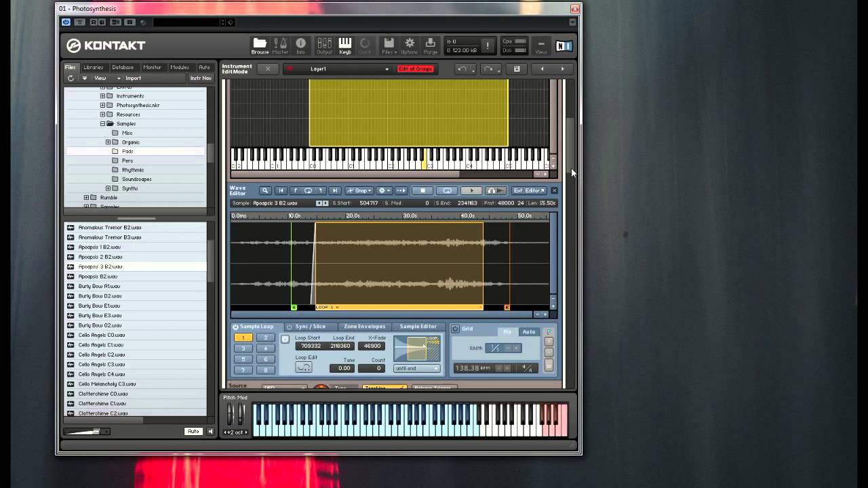Switch to the Monitor tab
The image size is (868, 488).
coord(152,67)
